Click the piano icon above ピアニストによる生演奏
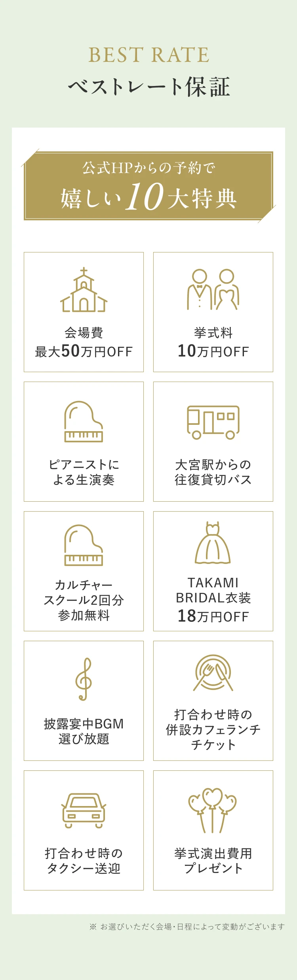Screen dimensions: 297x980 [x=84, y=422]
